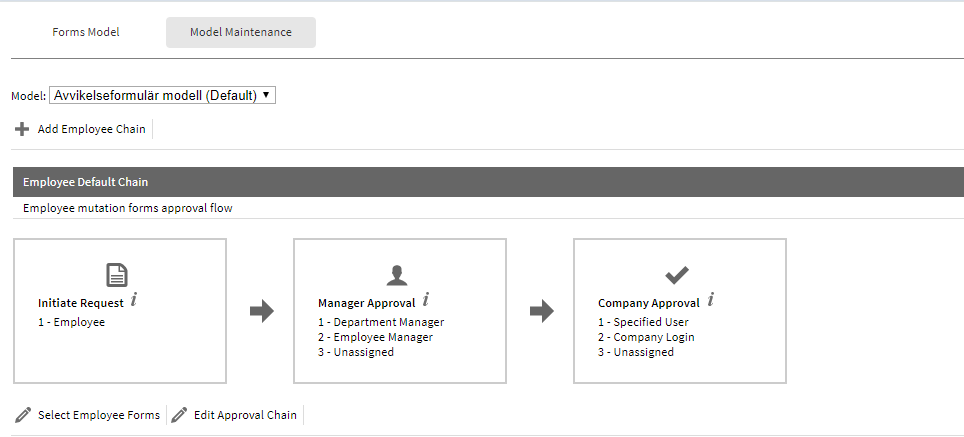The width and height of the screenshot is (964, 437).
Task: Open info icon next to Manager Approval
Action: coord(425,301)
